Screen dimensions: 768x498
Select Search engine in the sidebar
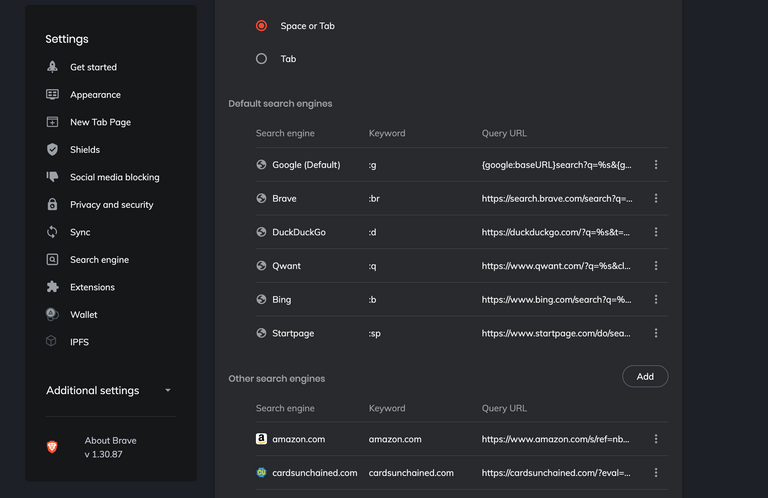click(99, 260)
